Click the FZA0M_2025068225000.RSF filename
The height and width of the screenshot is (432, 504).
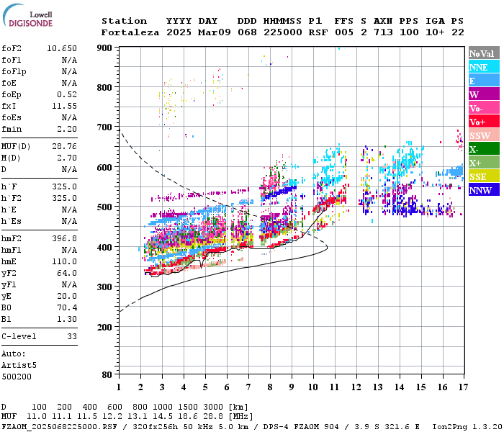[x=59, y=427]
